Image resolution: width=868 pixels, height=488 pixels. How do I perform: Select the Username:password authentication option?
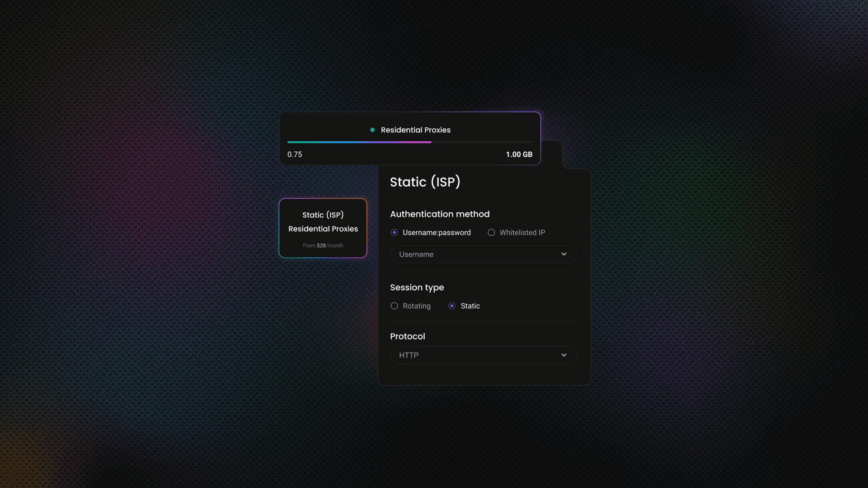pyautogui.click(x=394, y=233)
